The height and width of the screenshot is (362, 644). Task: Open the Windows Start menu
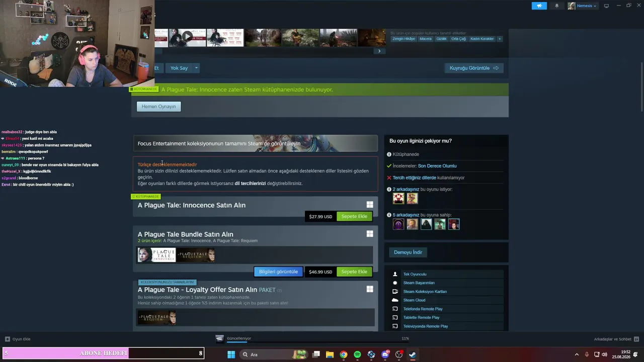tap(231, 354)
